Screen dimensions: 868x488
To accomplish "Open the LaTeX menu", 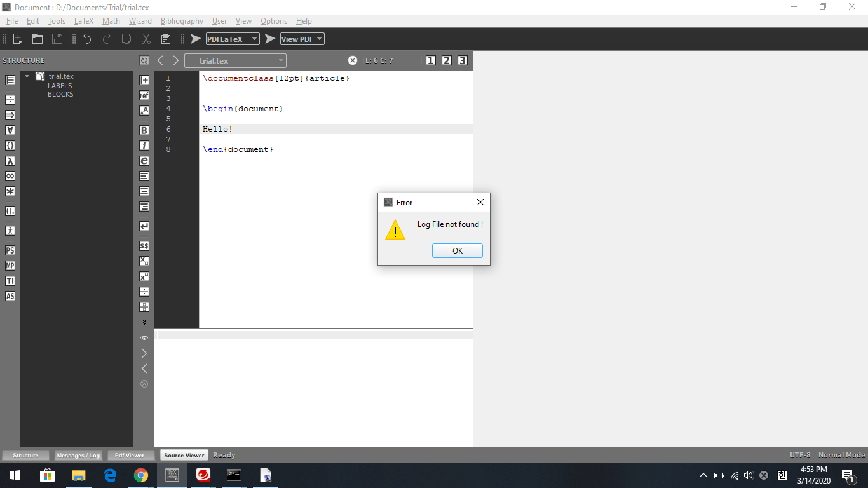I will [83, 21].
